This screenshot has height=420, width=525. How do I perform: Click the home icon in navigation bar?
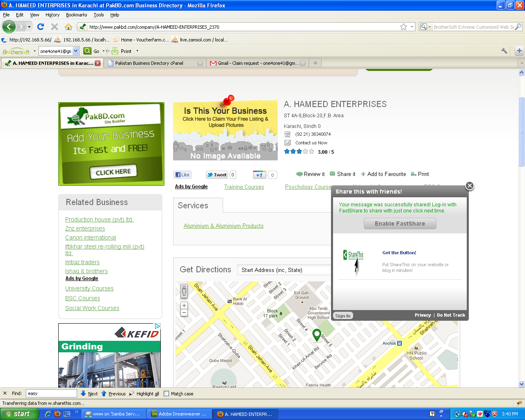click(68, 27)
